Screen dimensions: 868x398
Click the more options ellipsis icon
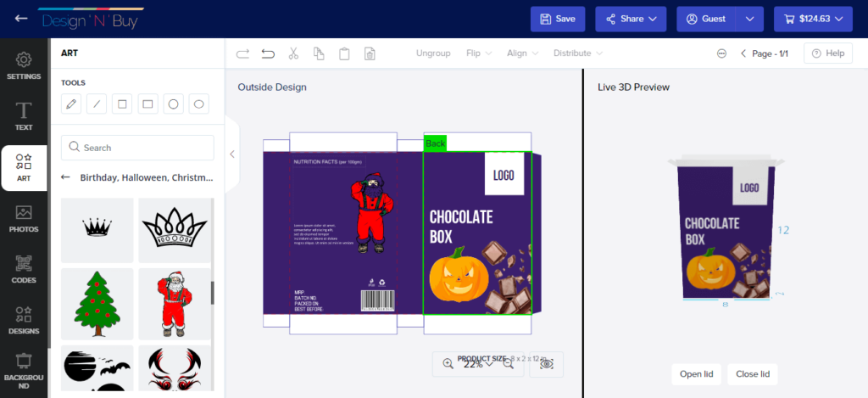pos(721,53)
